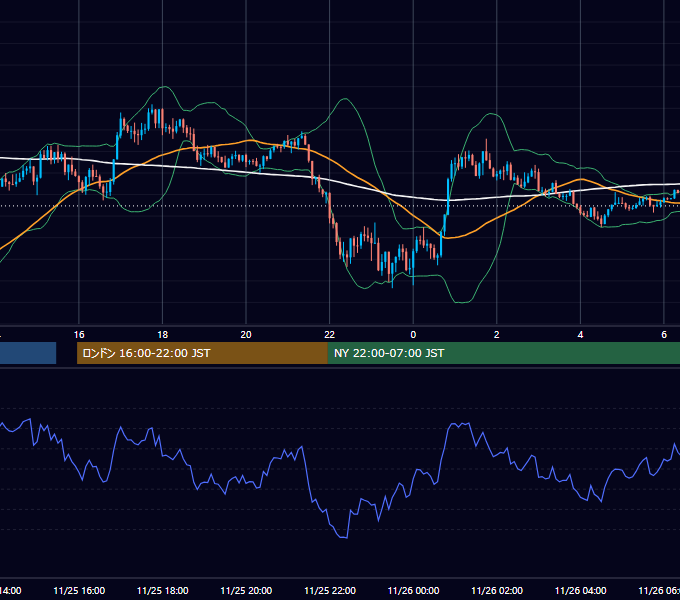Click the 6 hour label on price chart axis
680x600 pixels.
coord(664,335)
